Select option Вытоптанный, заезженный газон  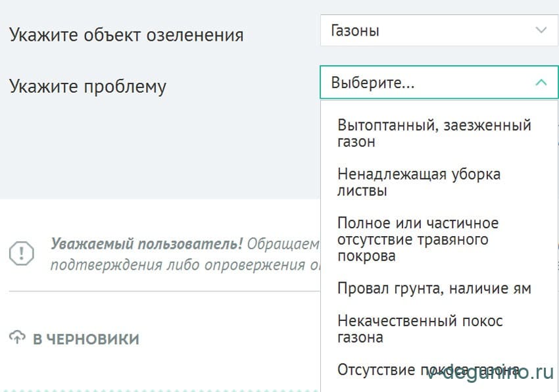point(433,133)
